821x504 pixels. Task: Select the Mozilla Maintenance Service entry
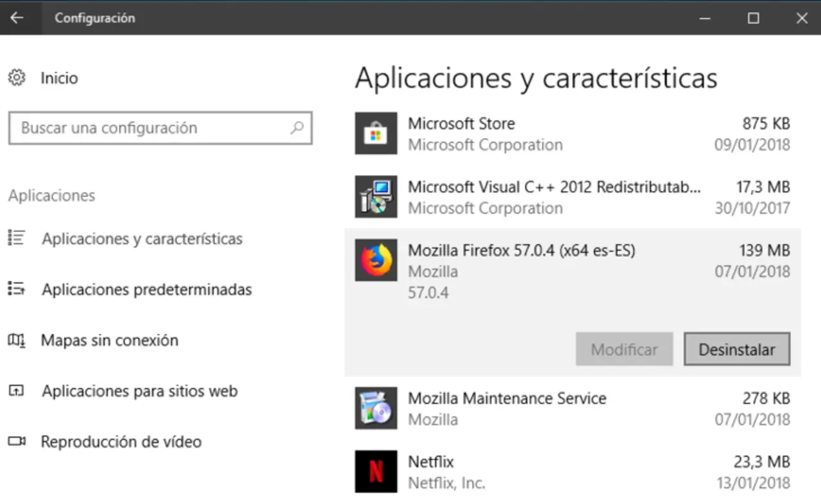(x=507, y=398)
